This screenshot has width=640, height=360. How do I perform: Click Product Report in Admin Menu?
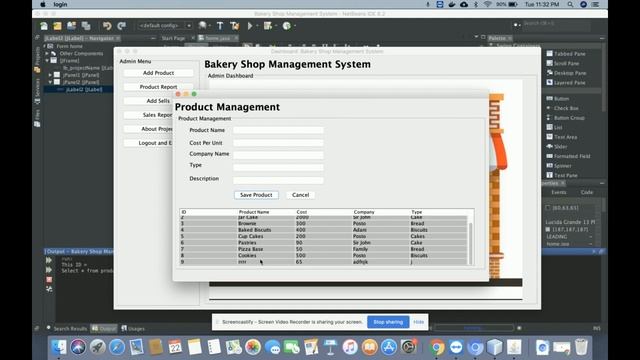(158, 87)
